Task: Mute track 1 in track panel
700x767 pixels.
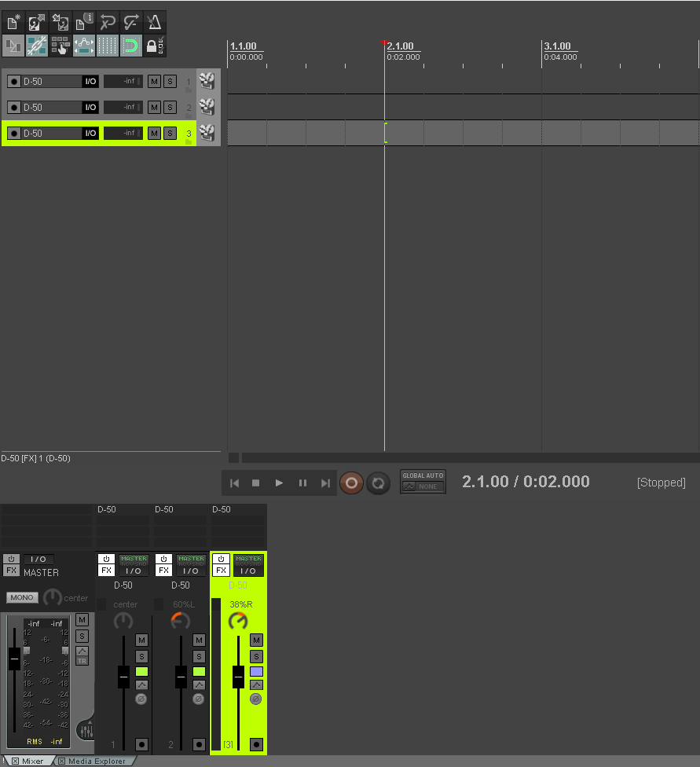Action: [x=154, y=82]
